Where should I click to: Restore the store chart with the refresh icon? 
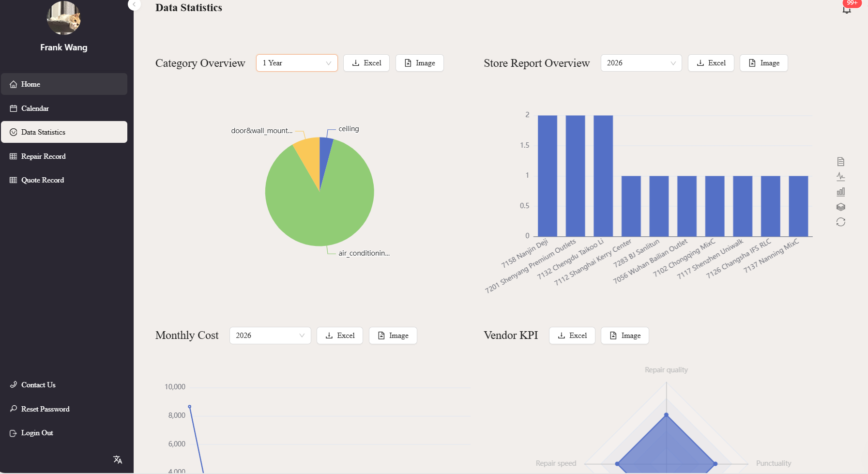click(841, 222)
